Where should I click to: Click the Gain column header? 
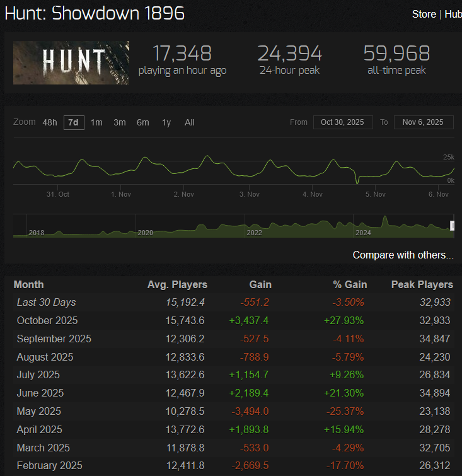(x=260, y=285)
